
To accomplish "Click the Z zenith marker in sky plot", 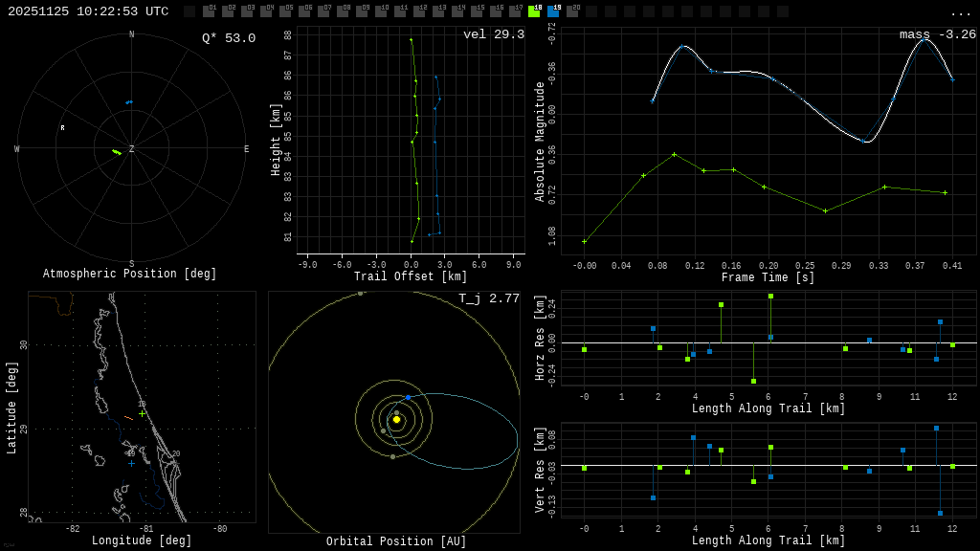I will pyautogui.click(x=132, y=149).
